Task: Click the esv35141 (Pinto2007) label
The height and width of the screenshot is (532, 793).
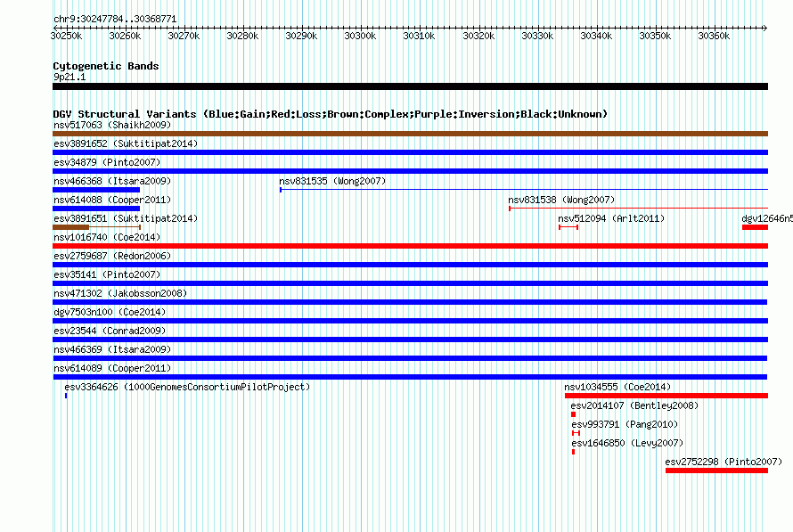Action: [107, 274]
